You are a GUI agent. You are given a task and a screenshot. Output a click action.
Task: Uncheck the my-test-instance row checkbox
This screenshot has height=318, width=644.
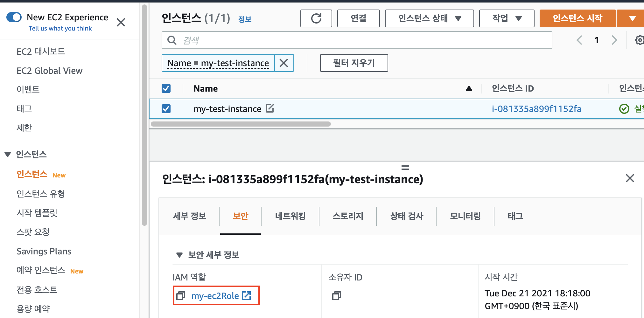pyautogui.click(x=166, y=109)
